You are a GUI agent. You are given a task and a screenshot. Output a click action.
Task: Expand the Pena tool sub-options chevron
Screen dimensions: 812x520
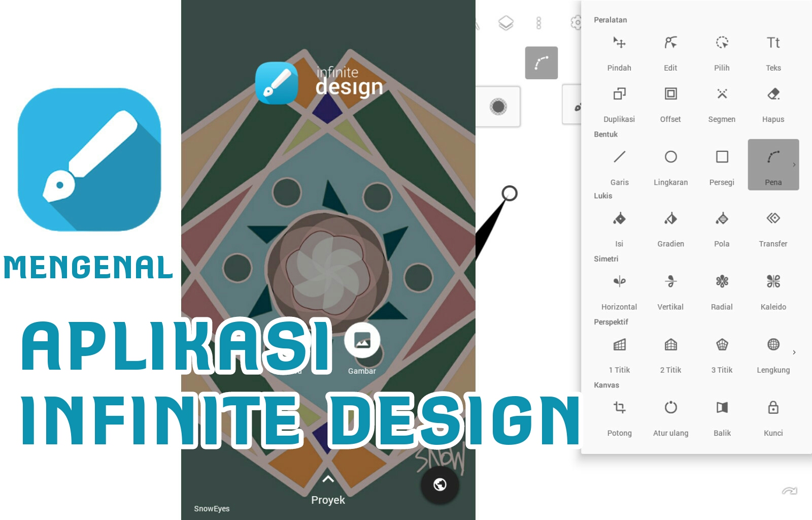click(x=795, y=165)
